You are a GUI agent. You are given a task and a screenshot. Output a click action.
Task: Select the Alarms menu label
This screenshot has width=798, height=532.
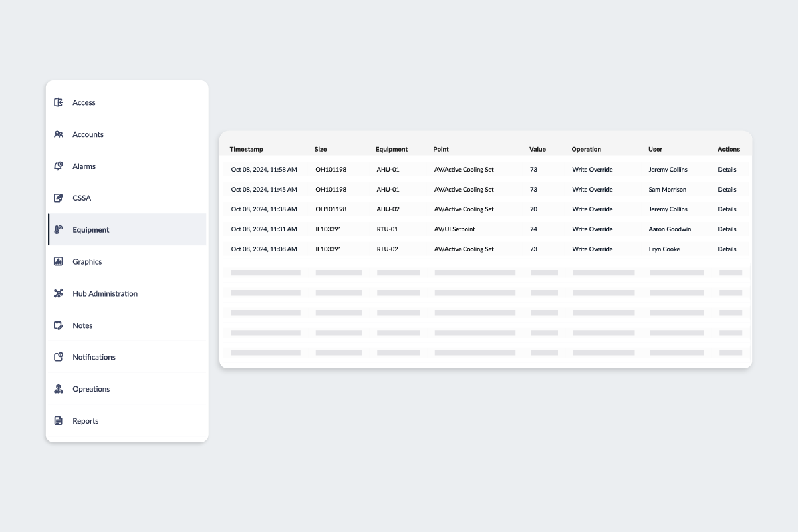tap(84, 166)
